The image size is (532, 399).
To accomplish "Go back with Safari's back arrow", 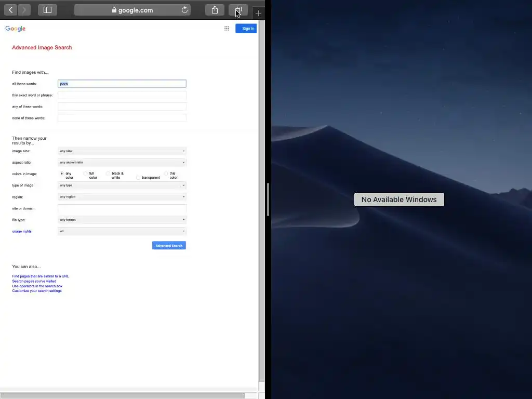I will pyautogui.click(x=10, y=10).
